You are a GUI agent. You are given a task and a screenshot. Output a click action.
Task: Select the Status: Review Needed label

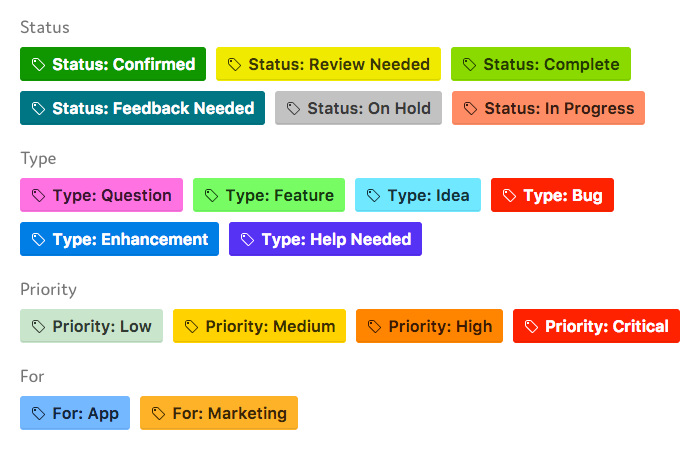click(328, 64)
